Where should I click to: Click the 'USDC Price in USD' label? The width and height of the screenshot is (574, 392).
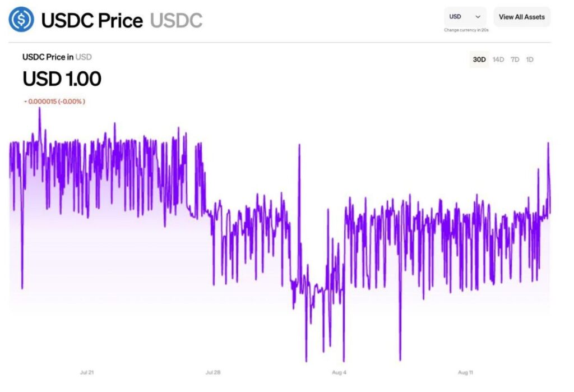click(x=57, y=57)
